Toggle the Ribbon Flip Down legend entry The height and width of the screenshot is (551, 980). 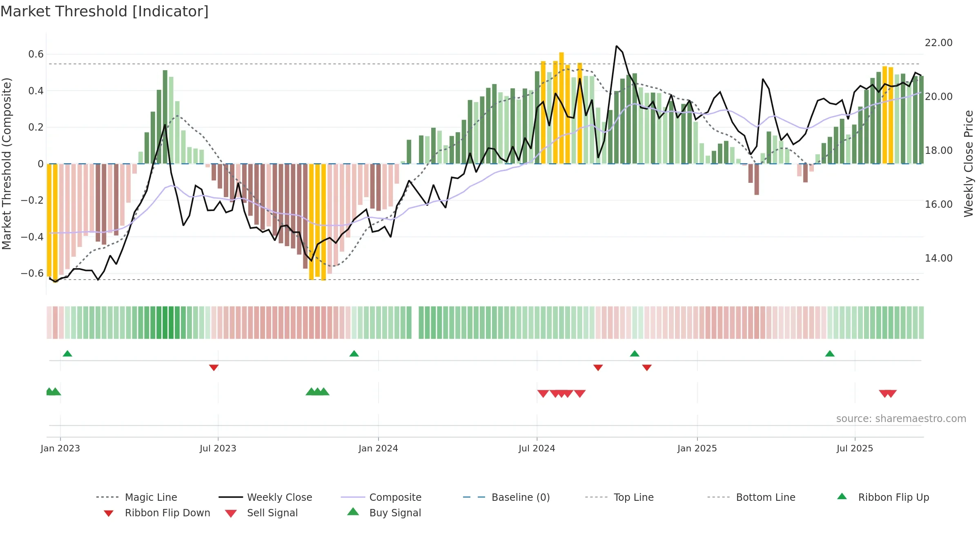tap(156, 513)
